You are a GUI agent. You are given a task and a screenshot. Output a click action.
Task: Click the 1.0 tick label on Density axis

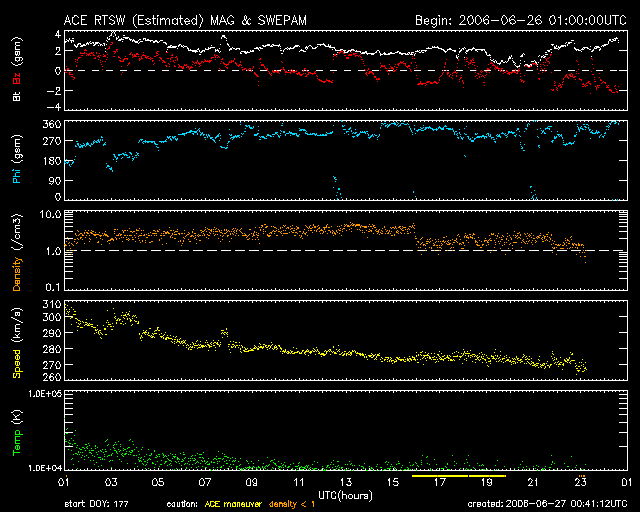[x=53, y=252]
